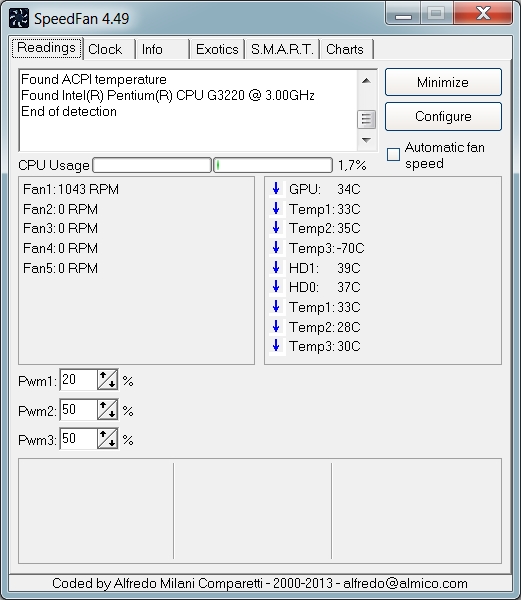
Task: Click the Pwm2 value field showing 50
Action: pos(78,410)
